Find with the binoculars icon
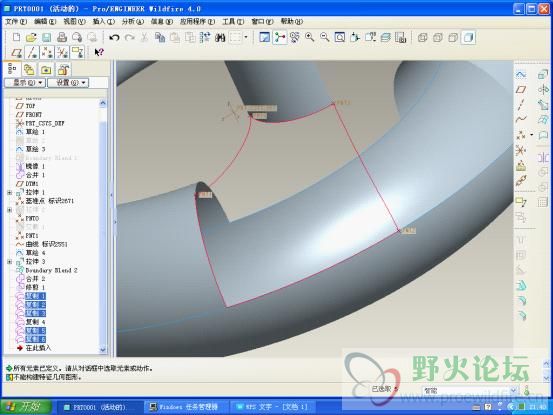The image size is (553, 415). (220, 37)
